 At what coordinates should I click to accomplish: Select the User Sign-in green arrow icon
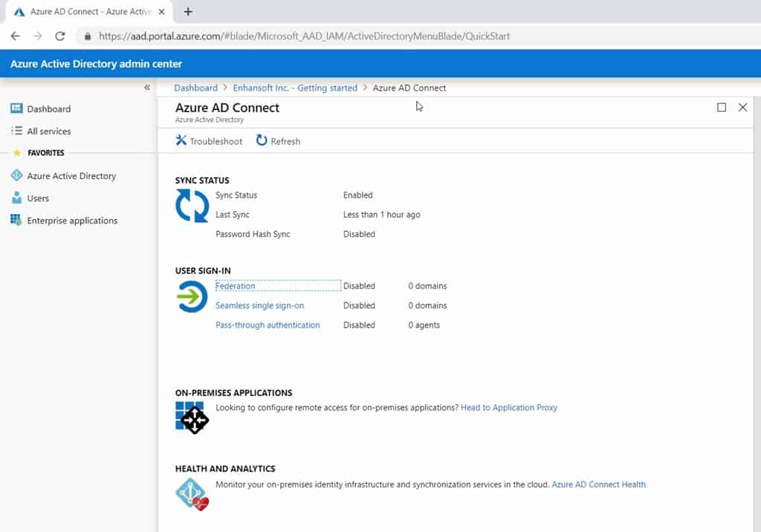point(192,297)
